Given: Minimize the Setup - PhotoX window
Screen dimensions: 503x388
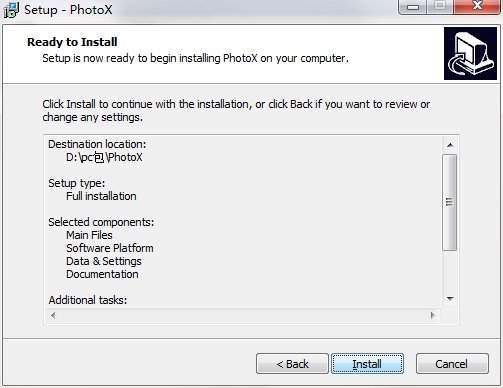Looking at the screenshot, I should 413,7.
